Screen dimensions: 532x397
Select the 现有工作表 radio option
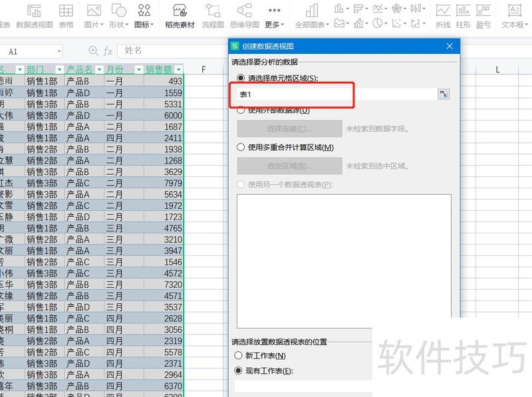tap(238, 370)
